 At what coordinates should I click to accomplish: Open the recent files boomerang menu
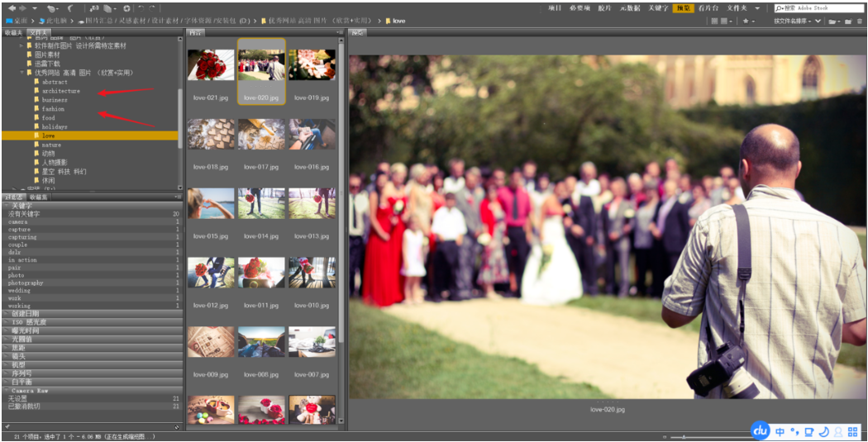(x=52, y=9)
